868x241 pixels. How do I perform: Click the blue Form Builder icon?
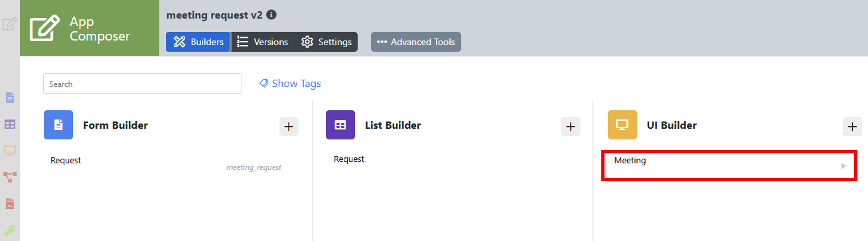pos(58,125)
